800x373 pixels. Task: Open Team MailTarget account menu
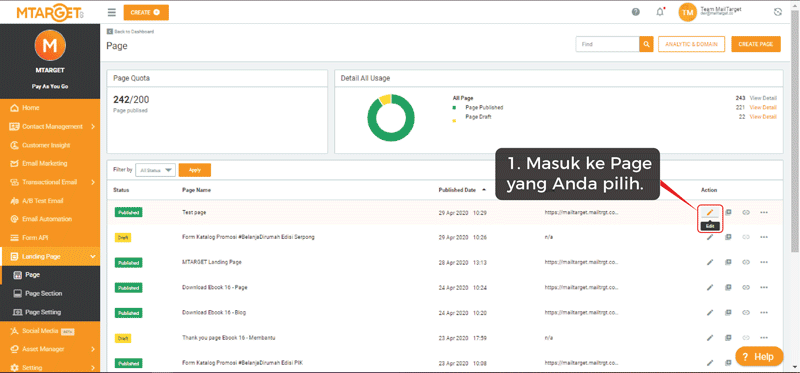pyautogui.click(x=720, y=11)
